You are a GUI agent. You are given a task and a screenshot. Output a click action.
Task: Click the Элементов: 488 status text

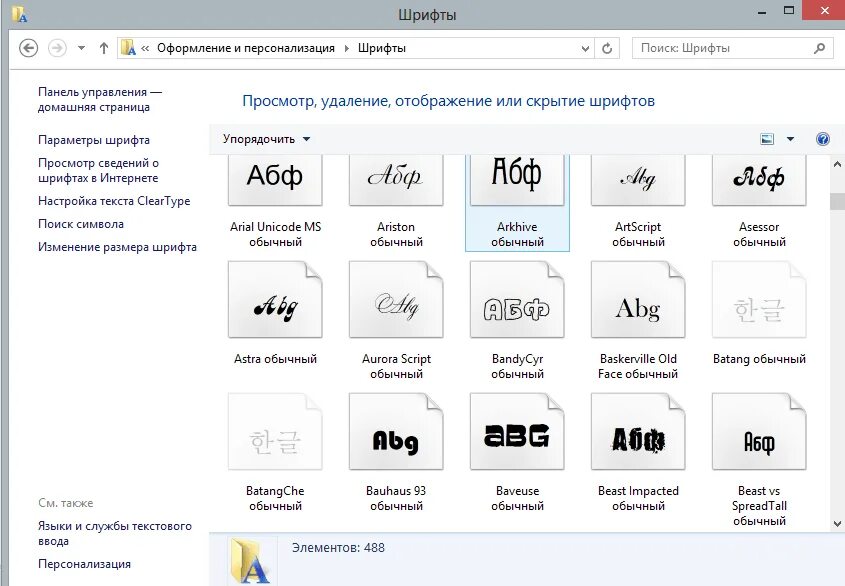pyautogui.click(x=338, y=548)
